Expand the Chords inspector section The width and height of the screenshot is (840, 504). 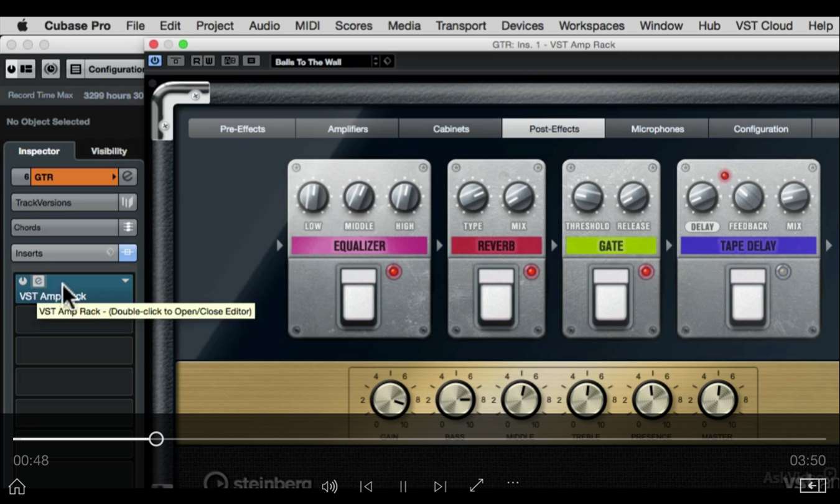65,227
